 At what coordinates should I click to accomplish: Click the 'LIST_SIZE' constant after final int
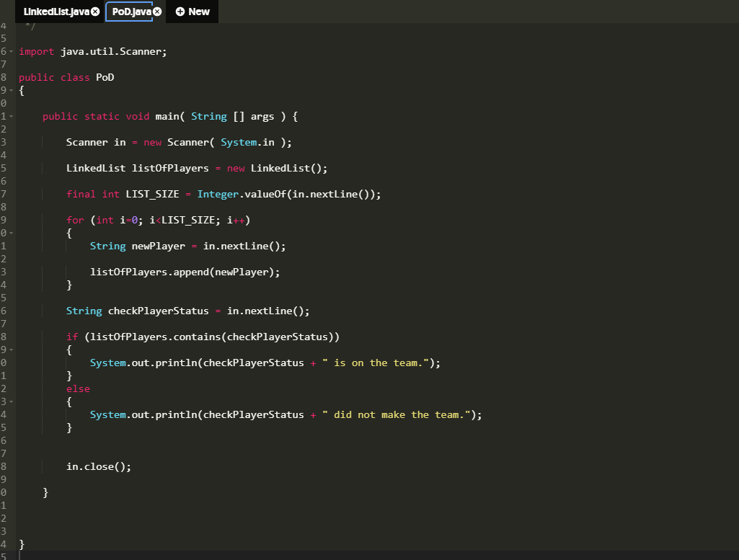pyautogui.click(x=152, y=194)
